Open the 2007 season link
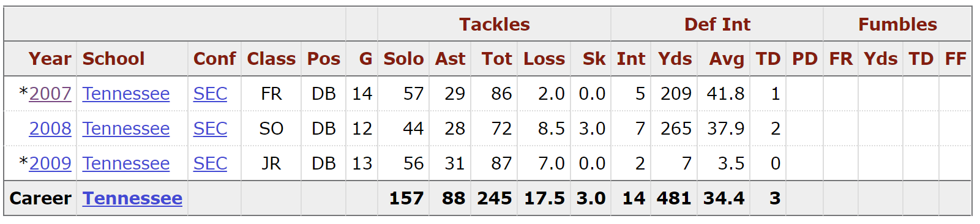 (50, 94)
